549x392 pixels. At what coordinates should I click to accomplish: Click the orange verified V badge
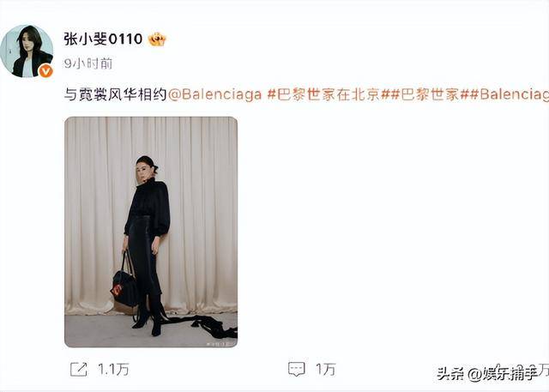point(45,71)
